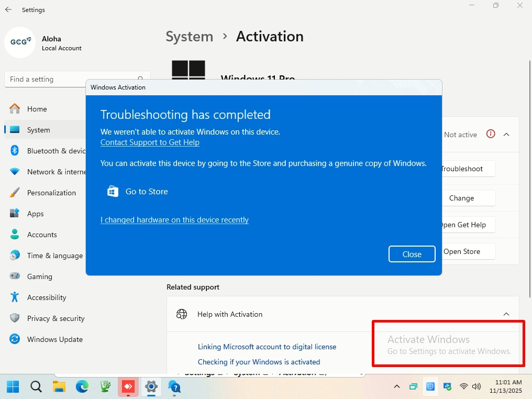Open taskbar Search
Screen dimensions: 532x399
[x=36, y=387]
